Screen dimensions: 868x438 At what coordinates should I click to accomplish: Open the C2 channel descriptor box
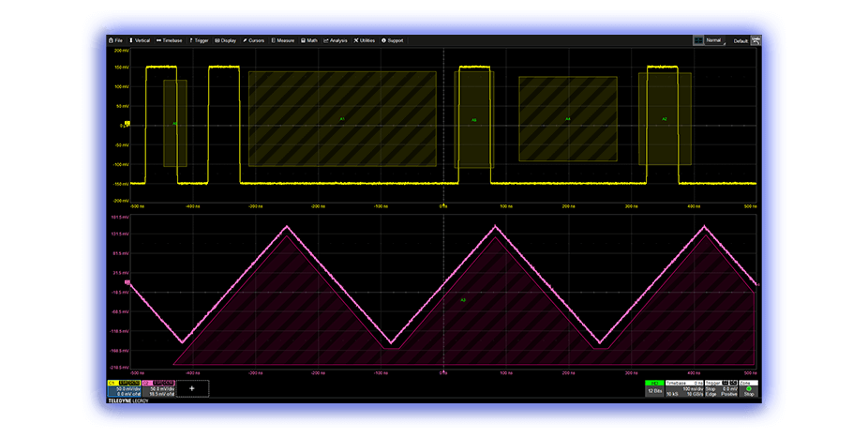[158, 388]
